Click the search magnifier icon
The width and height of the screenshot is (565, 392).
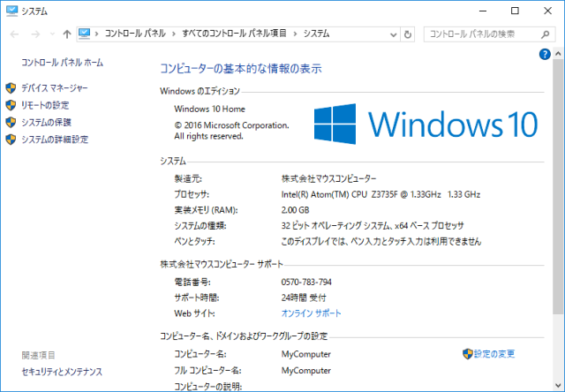click(x=546, y=34)
